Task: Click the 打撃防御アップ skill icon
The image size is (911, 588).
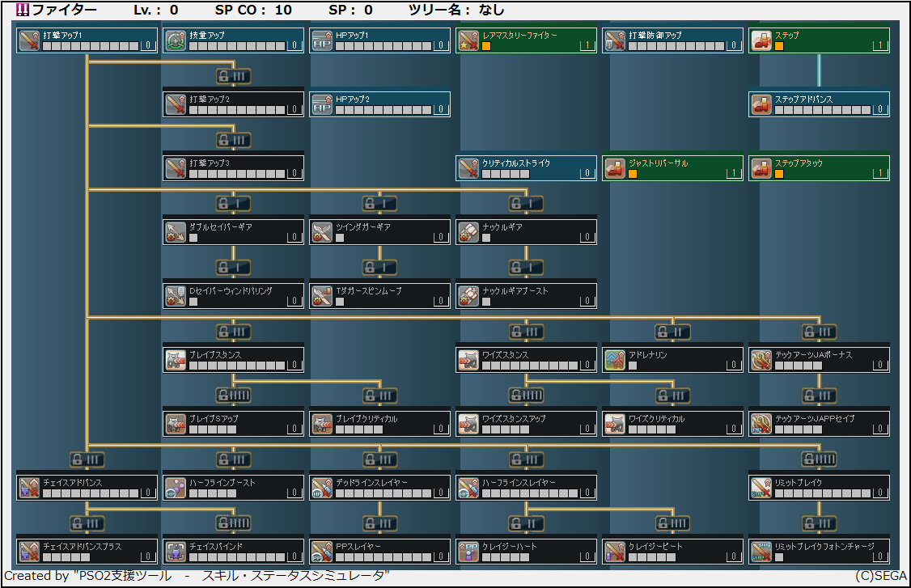Action: (615, 40)
